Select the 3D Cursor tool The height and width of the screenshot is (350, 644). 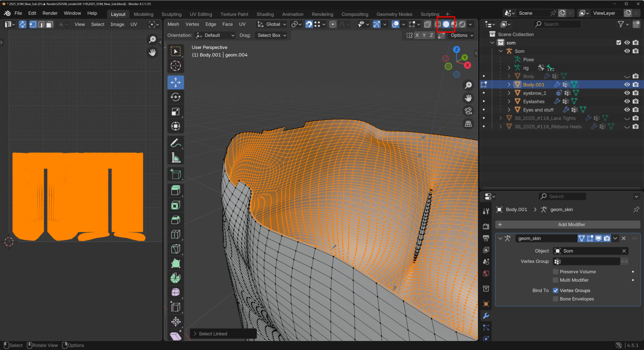[x=176, y=66]
